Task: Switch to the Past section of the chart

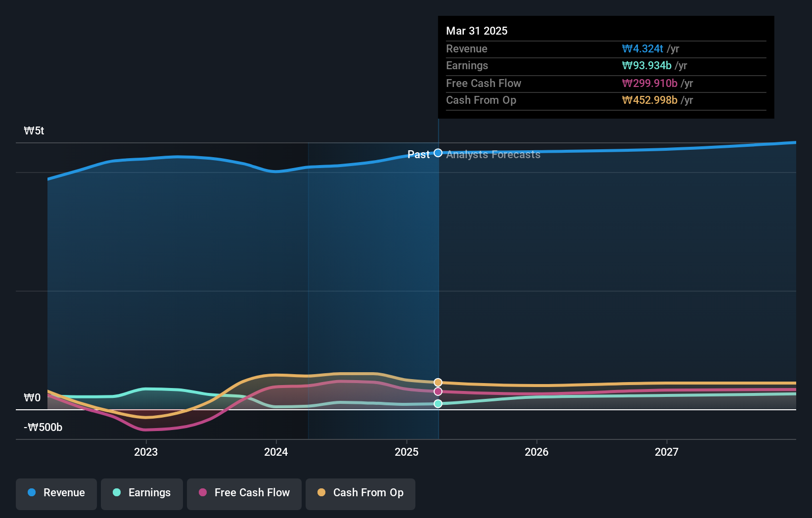Action: (418, 154)
